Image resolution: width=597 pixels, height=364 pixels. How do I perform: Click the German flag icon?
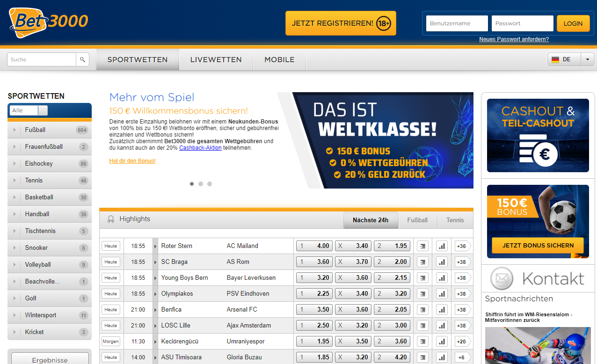click(x=555, y=60)
